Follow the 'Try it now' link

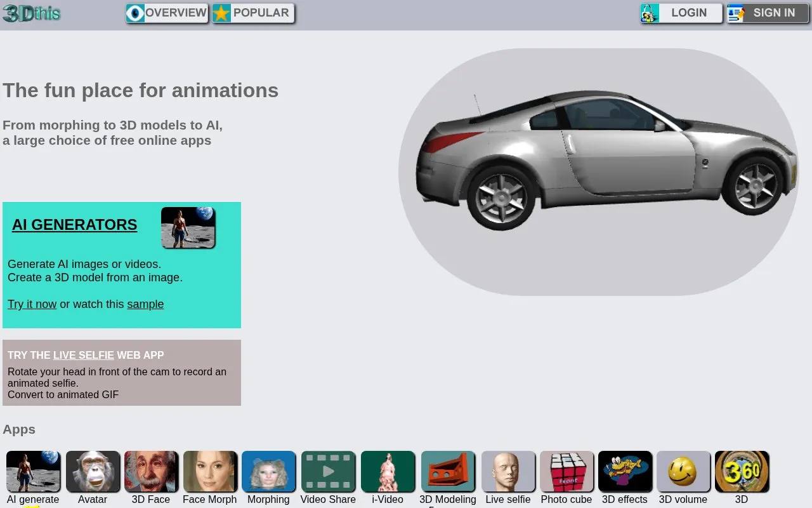coord(32,304)
